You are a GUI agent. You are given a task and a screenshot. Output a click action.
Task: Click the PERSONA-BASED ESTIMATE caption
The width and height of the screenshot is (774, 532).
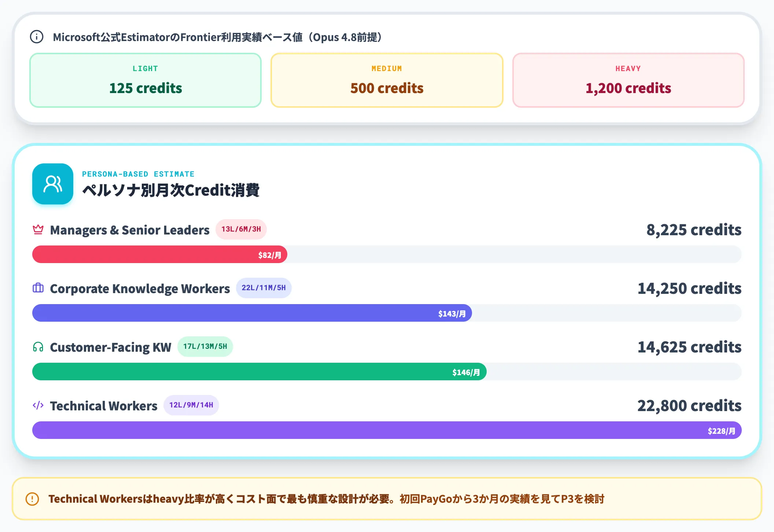(x=138, y=174)
